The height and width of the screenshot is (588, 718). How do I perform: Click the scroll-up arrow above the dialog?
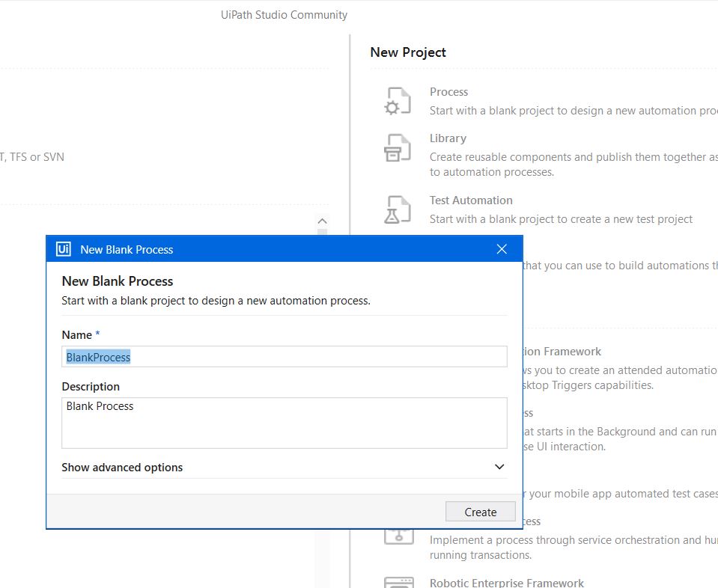click(322, 221)
